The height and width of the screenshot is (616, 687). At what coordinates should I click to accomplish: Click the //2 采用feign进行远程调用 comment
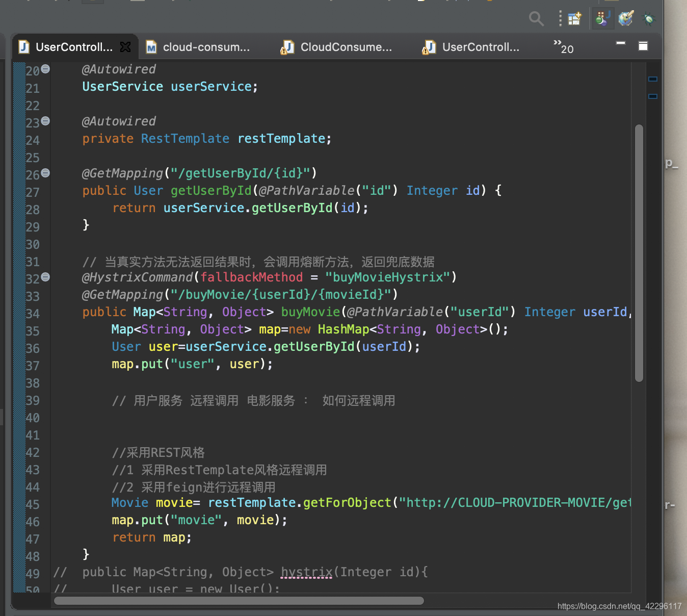point(194,487)
